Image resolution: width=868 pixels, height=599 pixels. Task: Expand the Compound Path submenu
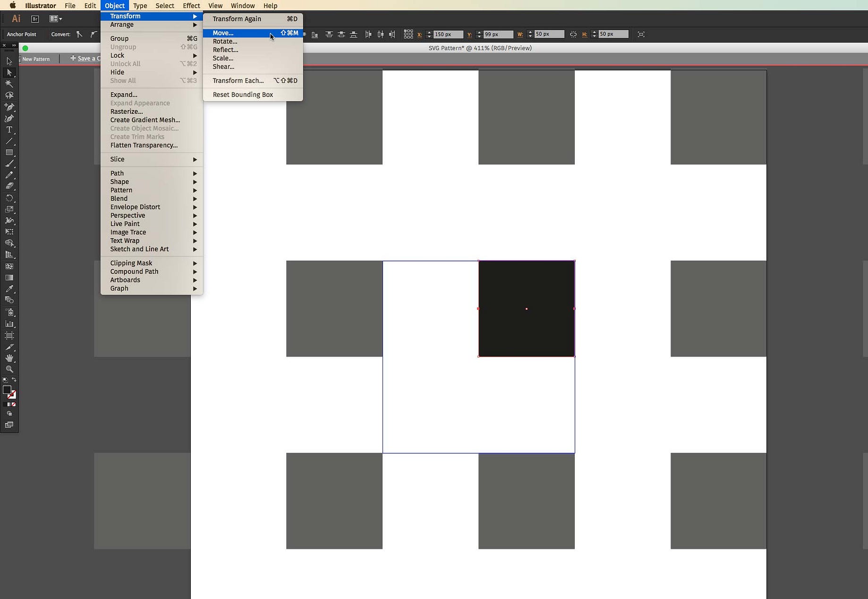[152, 272]
